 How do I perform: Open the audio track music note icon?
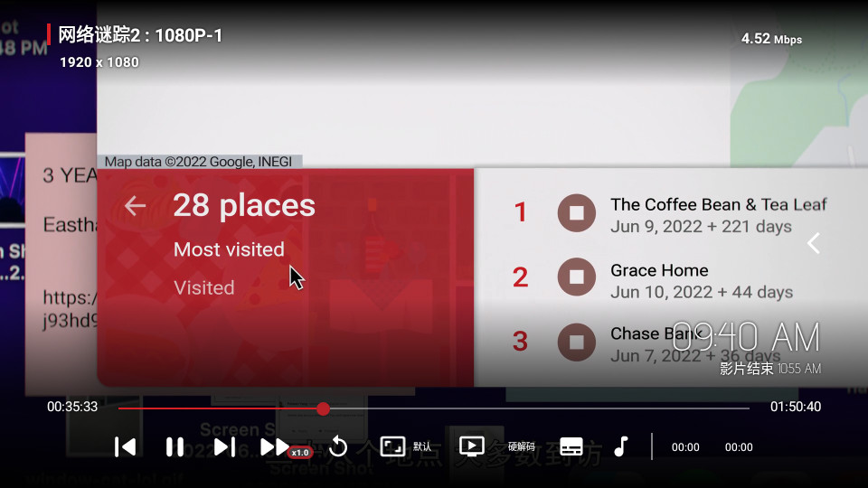(x=620, y=446)
